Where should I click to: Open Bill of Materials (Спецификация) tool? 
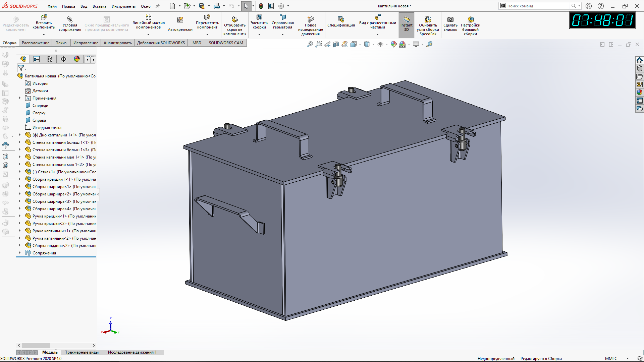[x=341, y=22]
